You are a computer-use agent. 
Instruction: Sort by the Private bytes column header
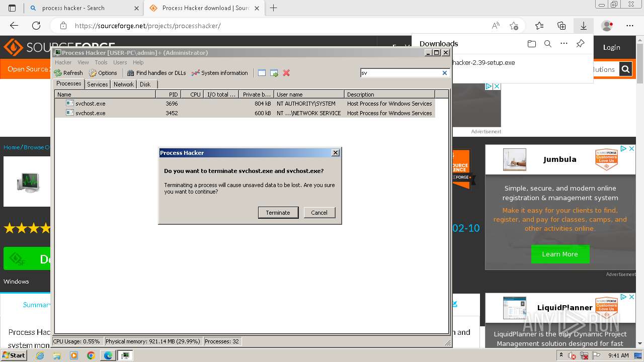tap(256, 94)
